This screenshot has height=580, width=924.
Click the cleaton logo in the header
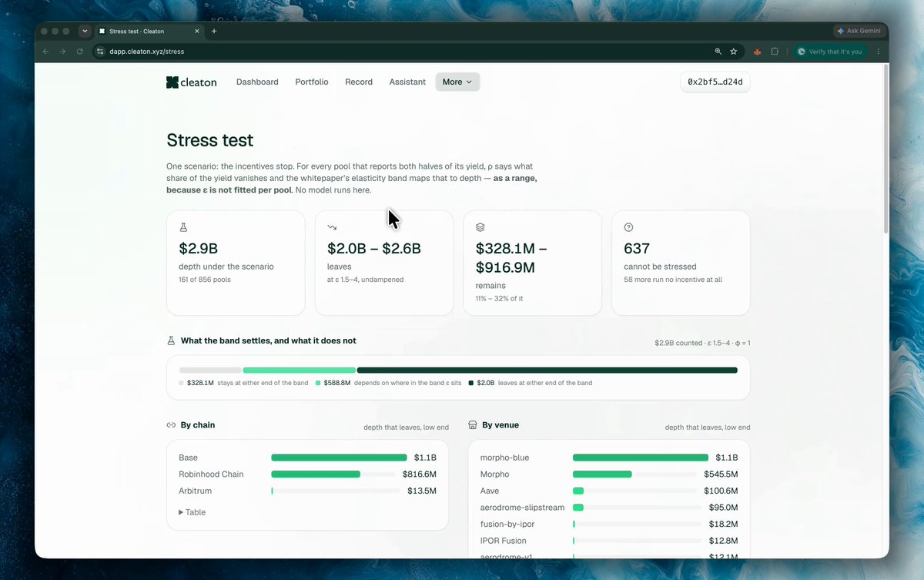click(192, 82)
